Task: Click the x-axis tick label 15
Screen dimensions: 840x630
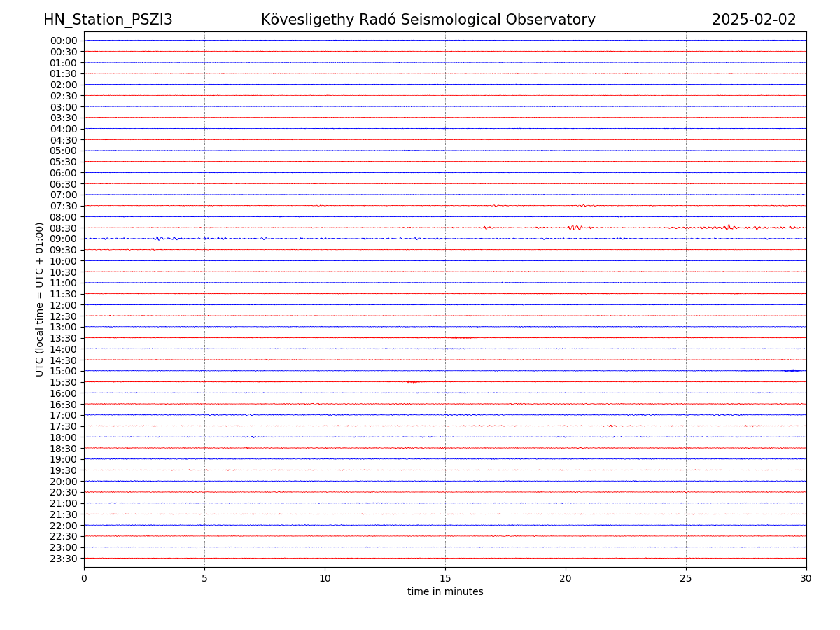Action: [x=445, y=578]
